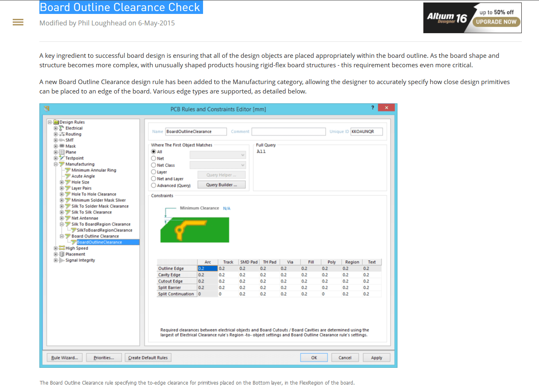Click the Query Builder button
Screen dimensions: 539x392
coord(222,185)
